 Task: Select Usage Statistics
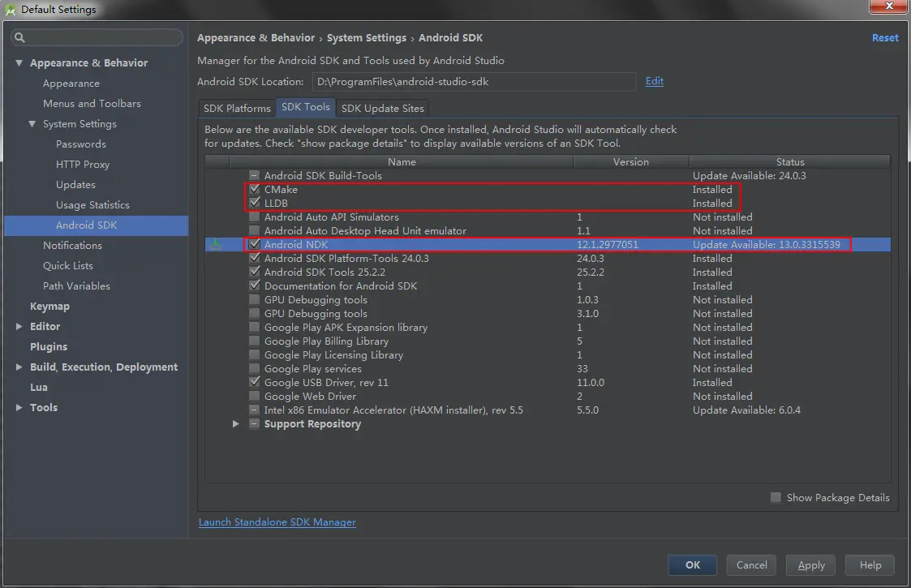pyautogui.click(x=92, y=205)
